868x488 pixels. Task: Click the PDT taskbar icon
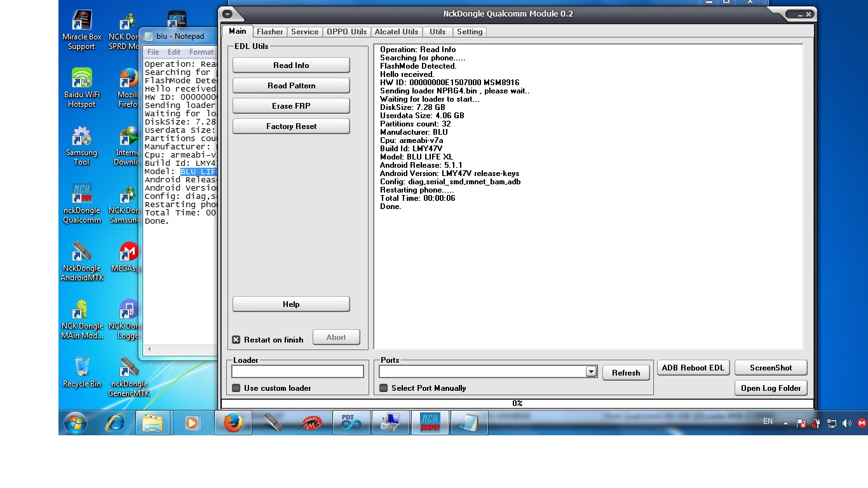click(351, 423)
